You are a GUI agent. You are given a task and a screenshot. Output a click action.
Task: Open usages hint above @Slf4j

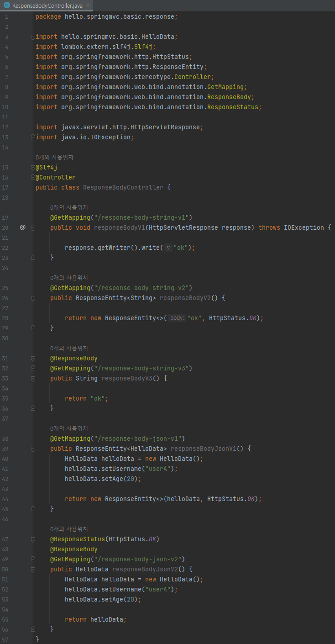click(54, 157)
